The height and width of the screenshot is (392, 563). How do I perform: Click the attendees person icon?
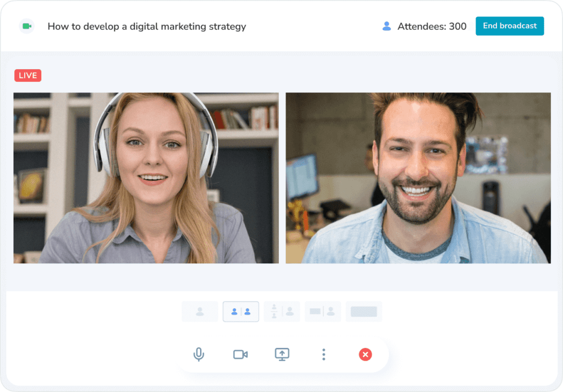(x=387, y=26)
